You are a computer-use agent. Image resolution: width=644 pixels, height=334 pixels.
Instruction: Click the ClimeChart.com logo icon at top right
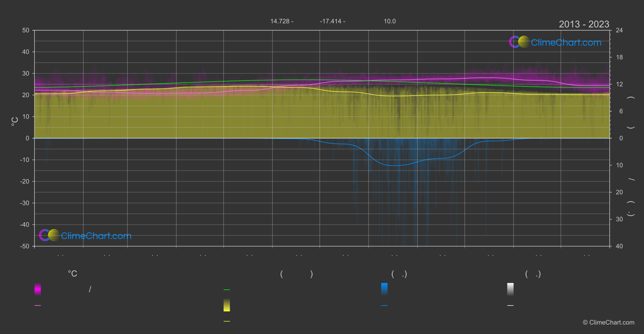[519, 42]
